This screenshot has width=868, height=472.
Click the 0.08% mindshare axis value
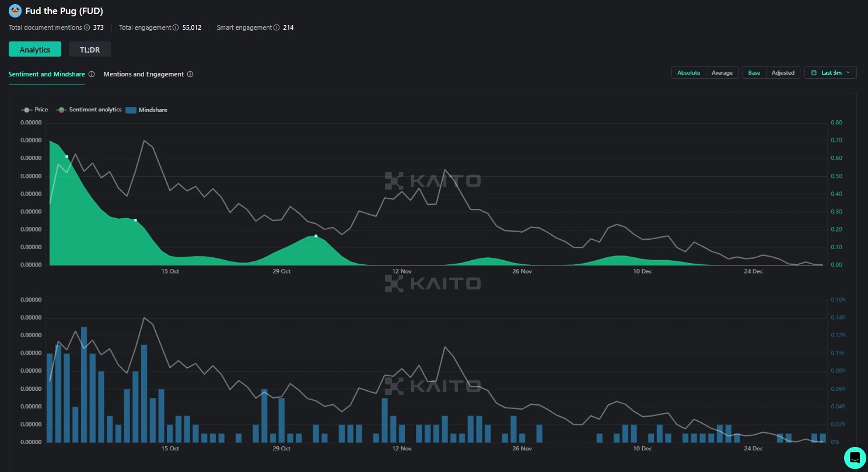coord(837,371)
